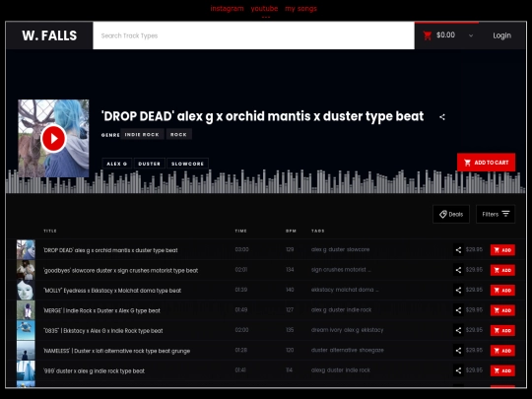Viewport: 532px width, 399px height.
Task: Select the INDIE ROCK genre tag
Action: (x=142, y=134)
